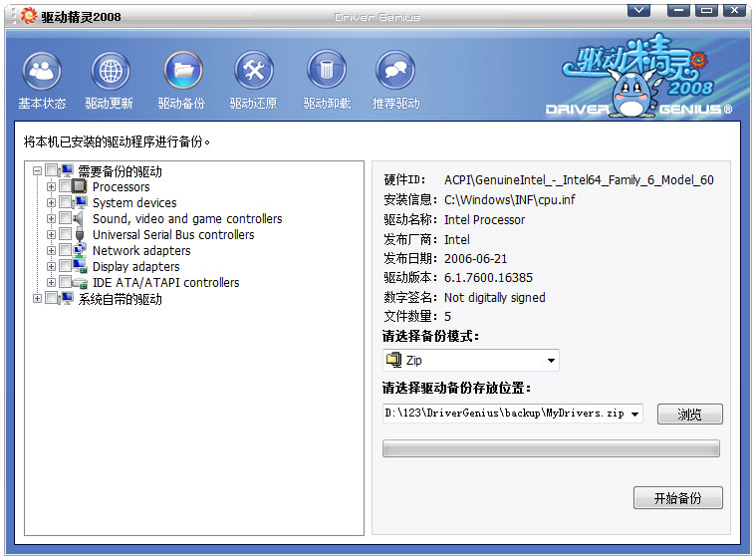Open the 驱动更新 driver update globe icon
The height and width of the screenshot is (560, 754).
(x=110, y=72)
